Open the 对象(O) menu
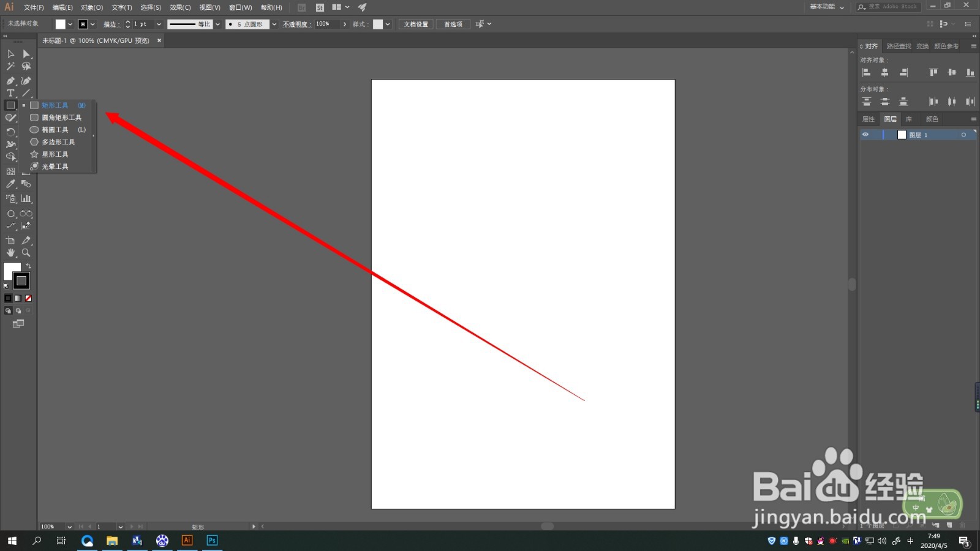The image size is (980, 551). point(92,7)
